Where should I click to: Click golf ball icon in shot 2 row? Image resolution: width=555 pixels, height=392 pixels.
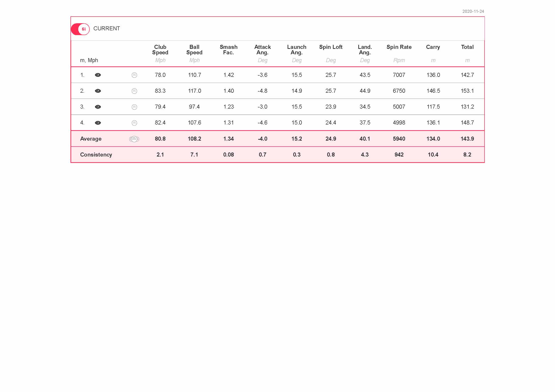[134, 91]
